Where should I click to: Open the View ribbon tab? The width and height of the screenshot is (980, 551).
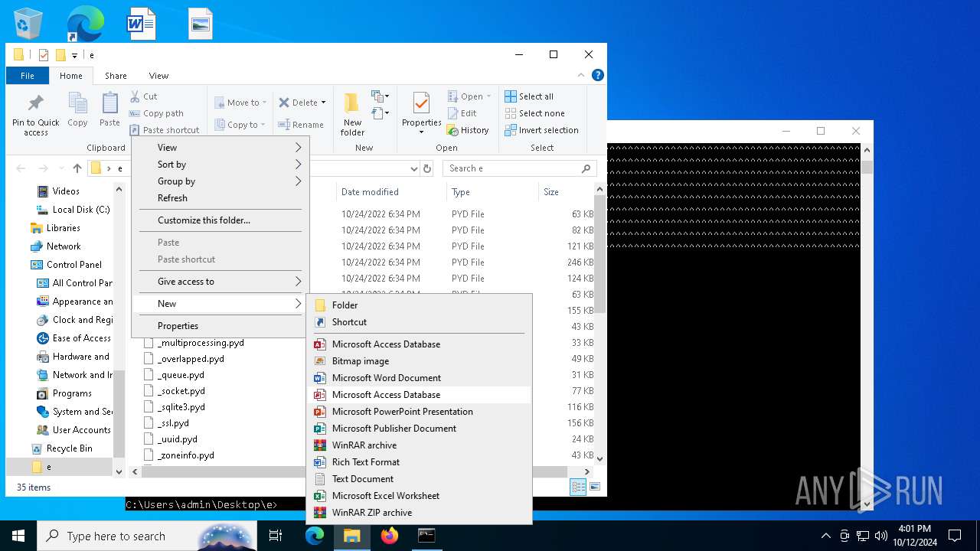click(x=158, y=76)
